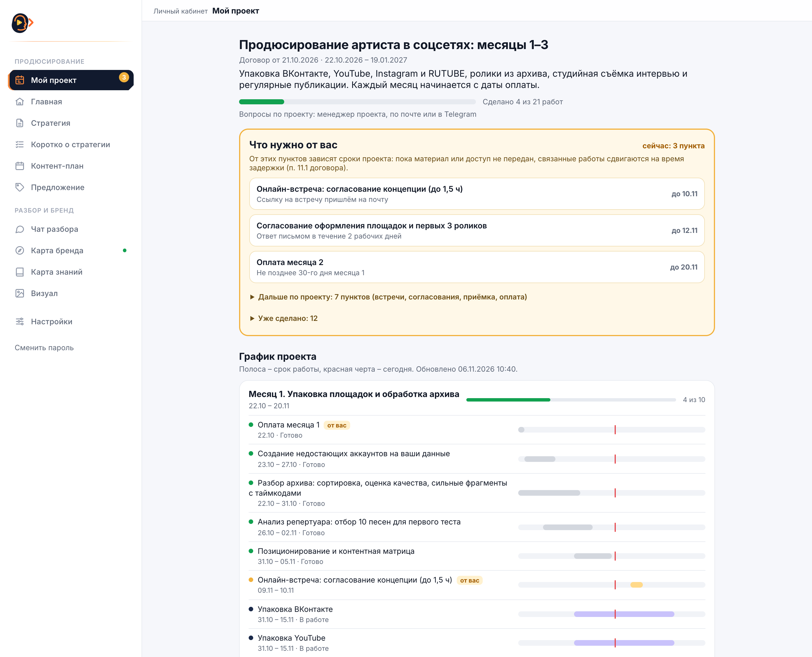Click the Сменить пароль link
Screen dimensions: 812x657
coord(44,348)
